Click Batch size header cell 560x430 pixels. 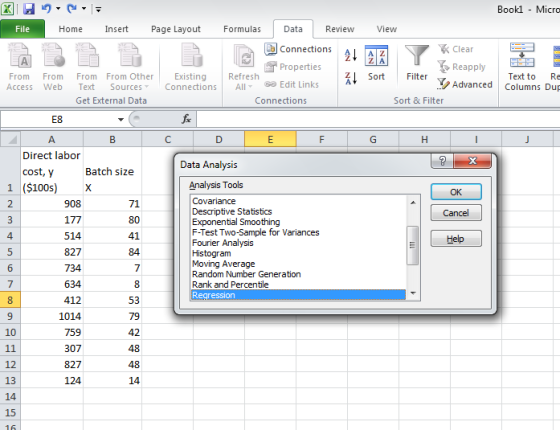112,171
